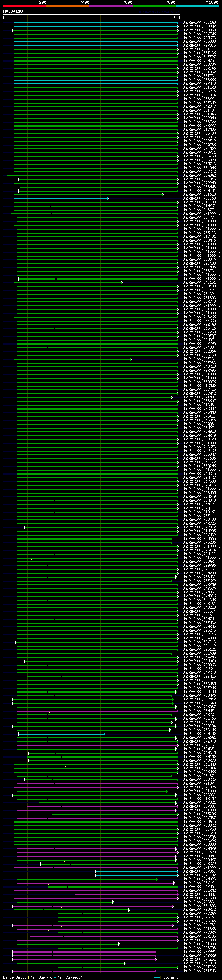Choose entry UniRef100_C4XYZ4
222x980 pixels.
(199, 714)
